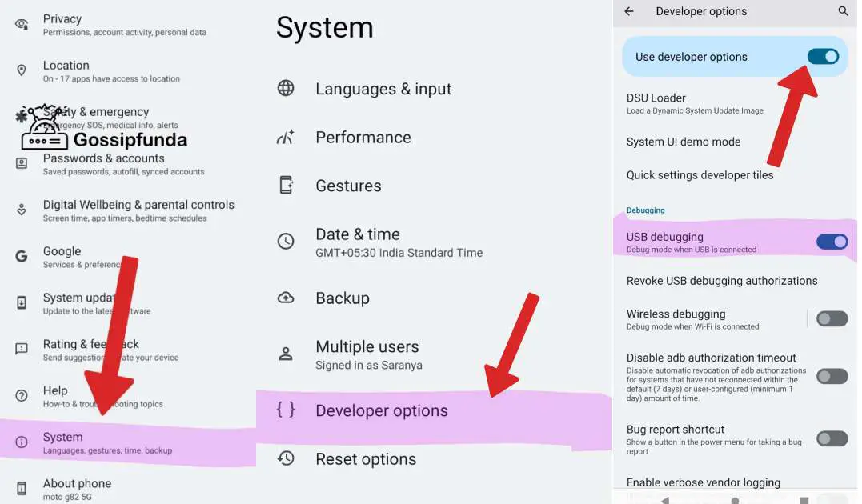Open Multiple users settings

tap(435, 354)
